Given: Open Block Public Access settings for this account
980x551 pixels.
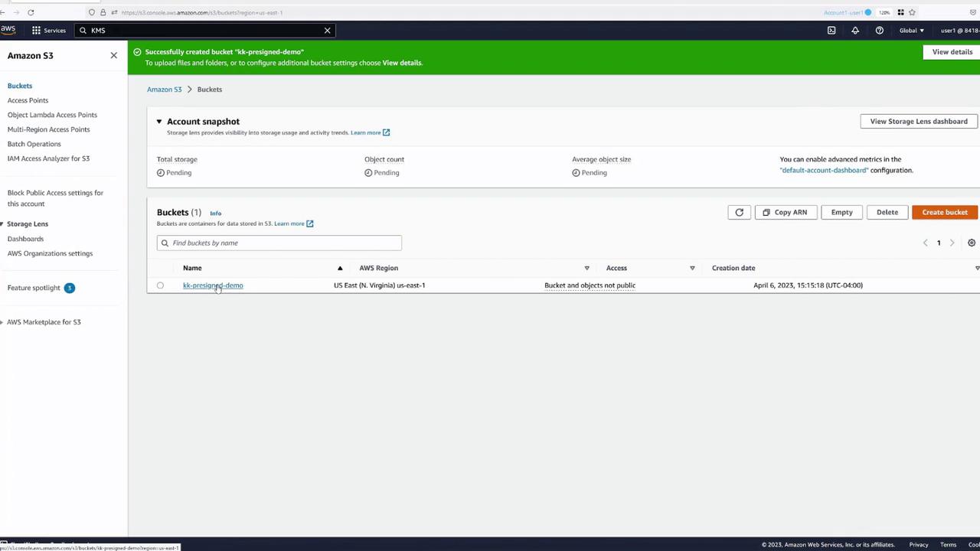Looking at the screenshot, I should 55,198.
